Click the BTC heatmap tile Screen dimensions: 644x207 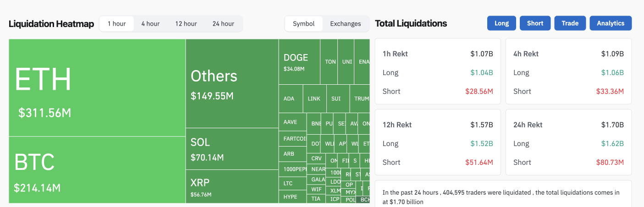click(97, 169)
